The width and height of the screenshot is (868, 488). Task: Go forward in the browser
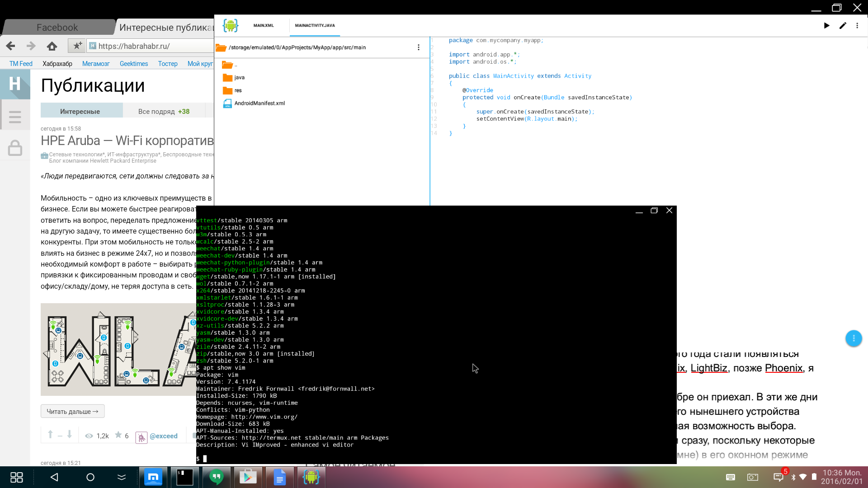point(31,46)
